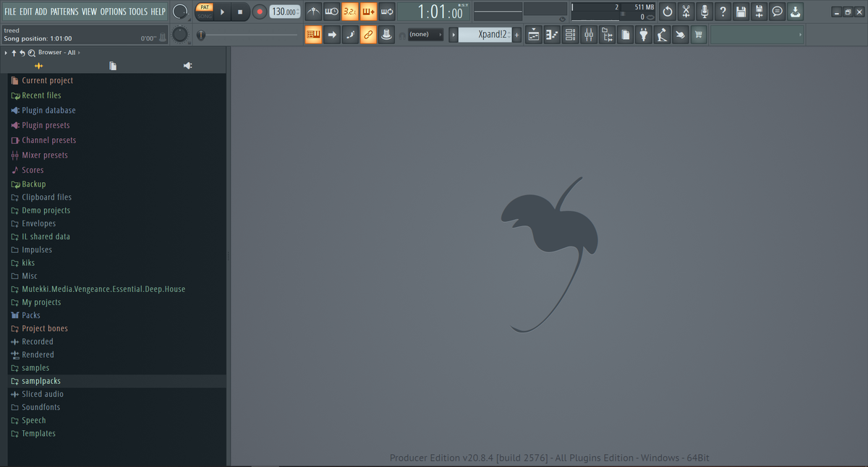The width and height of the screenshot is (868, 467).
Task: Click the red Record button
Action: point(259,12)
